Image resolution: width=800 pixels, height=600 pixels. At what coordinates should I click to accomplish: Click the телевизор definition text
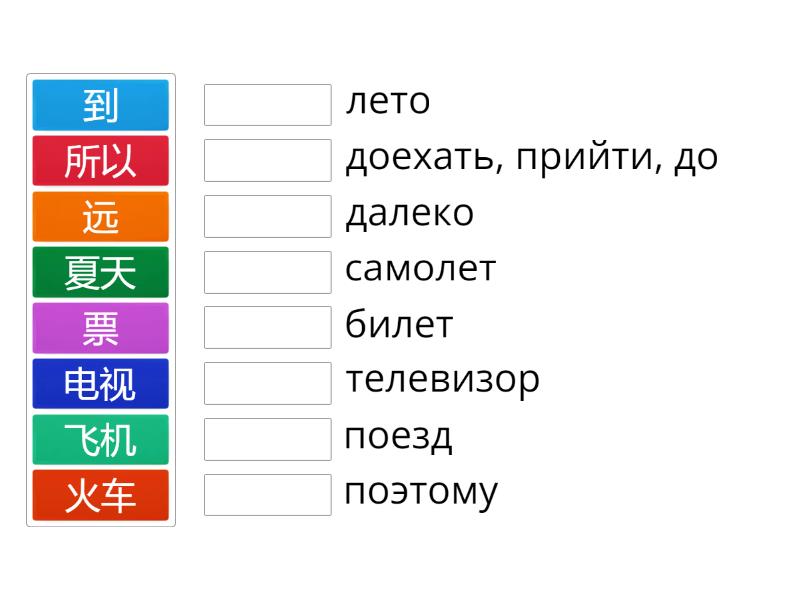pyautogui.click(x=442, y=380)
